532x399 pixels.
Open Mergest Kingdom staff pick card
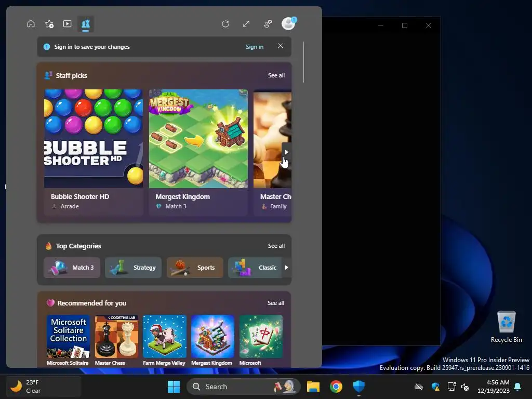[198, 152]
